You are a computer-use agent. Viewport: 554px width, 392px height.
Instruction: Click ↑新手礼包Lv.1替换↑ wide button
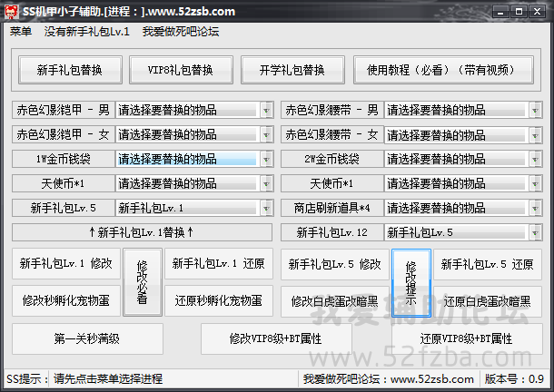(x=142, y=232)
